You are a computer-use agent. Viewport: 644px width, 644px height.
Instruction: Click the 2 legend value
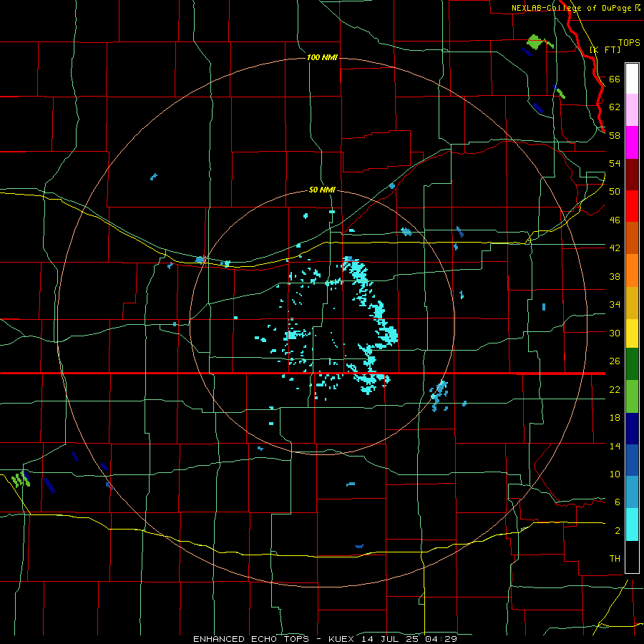(x=618, y=531)
